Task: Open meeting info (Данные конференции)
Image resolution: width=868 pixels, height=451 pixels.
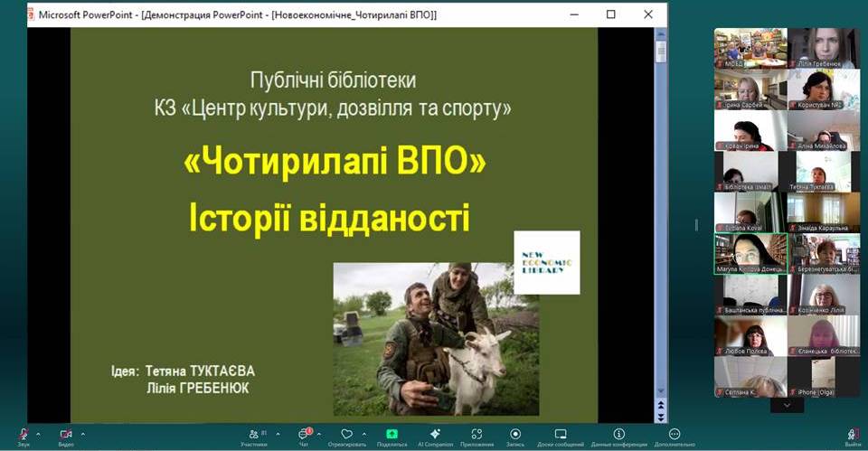Action: click(618, 435)
